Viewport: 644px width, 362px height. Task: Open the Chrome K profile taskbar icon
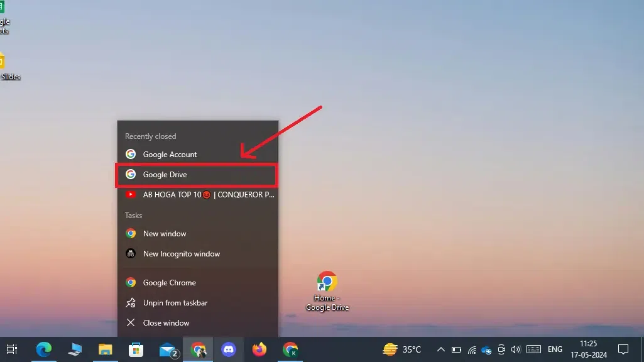pos(290,349)
